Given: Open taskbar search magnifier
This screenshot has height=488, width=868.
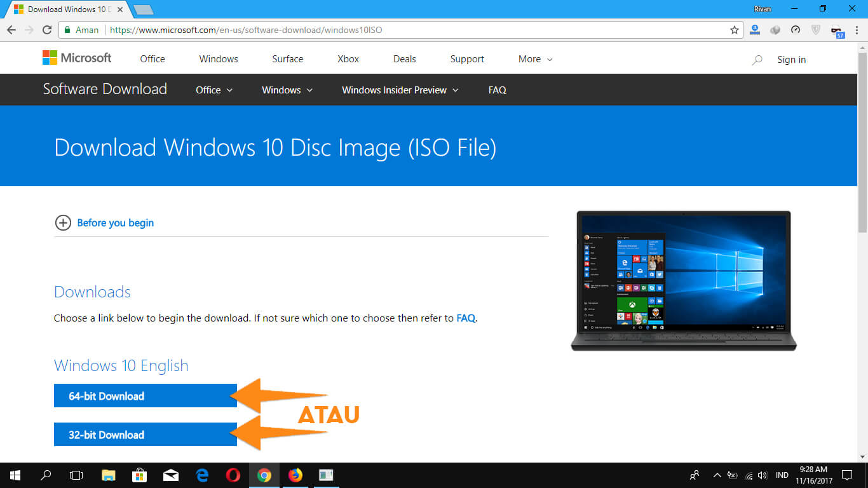Looking at the screenshot, I should [46, 475].
